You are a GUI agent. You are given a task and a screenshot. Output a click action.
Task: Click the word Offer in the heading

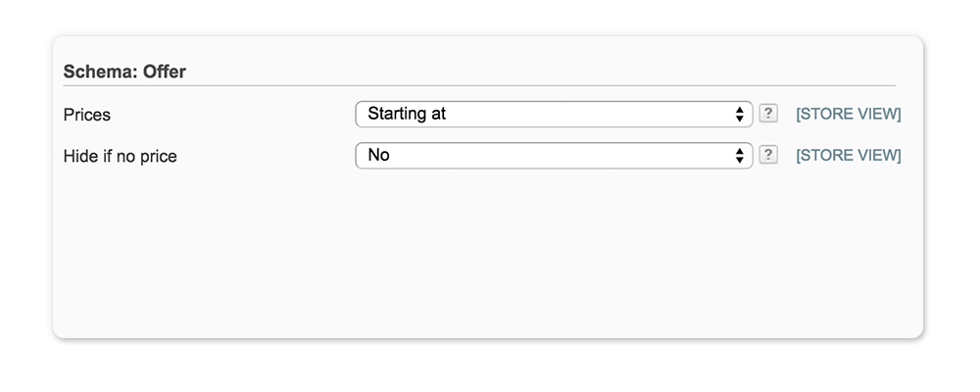click(164, 72)
